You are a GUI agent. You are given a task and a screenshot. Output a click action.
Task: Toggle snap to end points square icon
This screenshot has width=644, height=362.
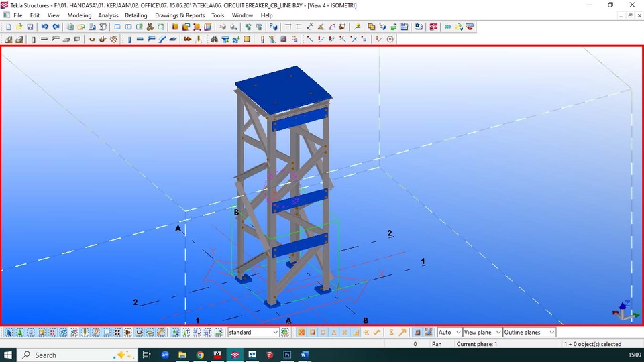pyautogui.click(x=312, y=333)
